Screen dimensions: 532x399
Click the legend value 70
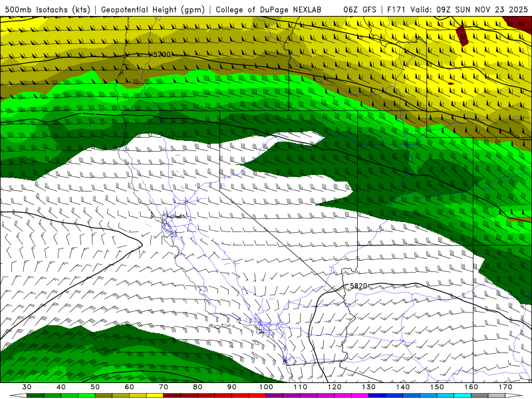click(x=164, y=387)
